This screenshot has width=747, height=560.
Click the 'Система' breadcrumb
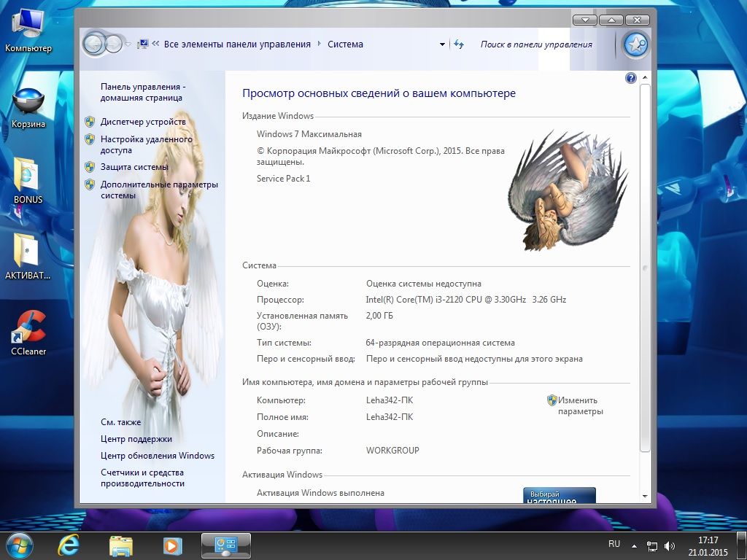345,44
